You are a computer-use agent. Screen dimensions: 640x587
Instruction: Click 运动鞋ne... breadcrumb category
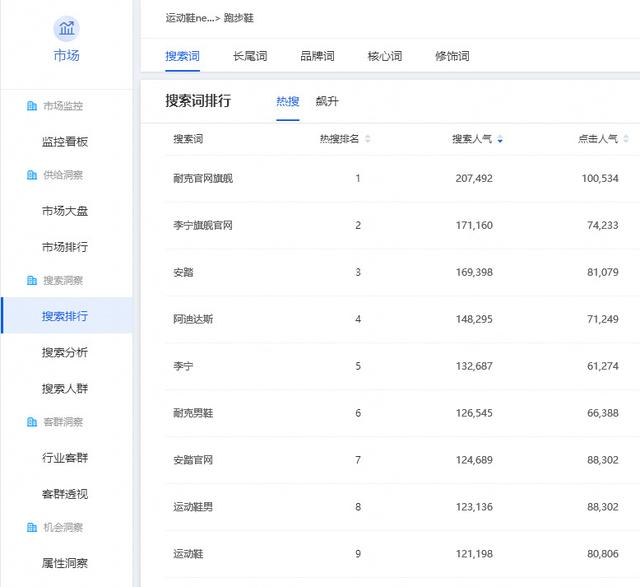190,18
